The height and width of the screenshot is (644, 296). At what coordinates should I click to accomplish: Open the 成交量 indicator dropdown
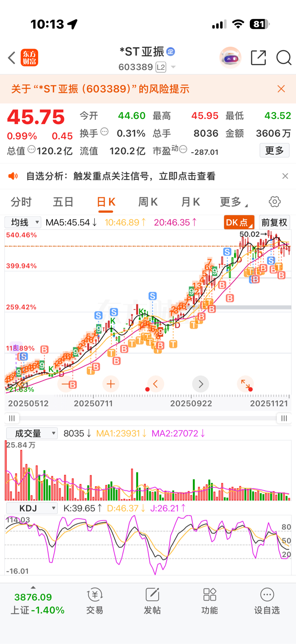click(x=32, y=433)
